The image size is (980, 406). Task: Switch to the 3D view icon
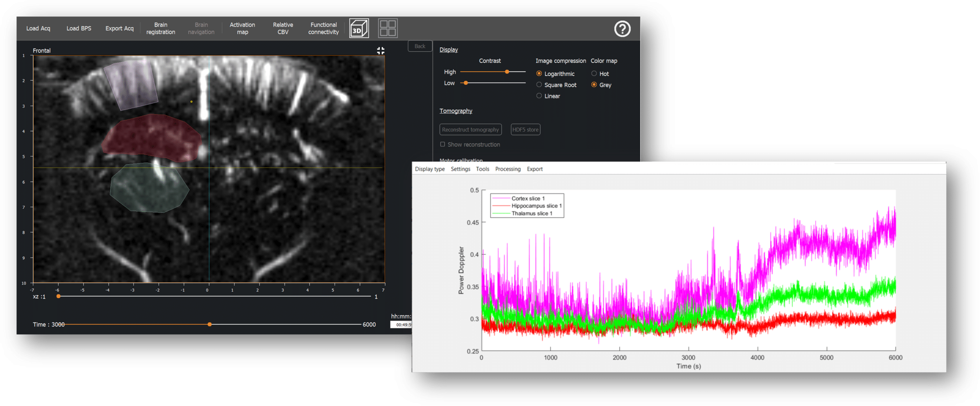(x=359, y=28)
